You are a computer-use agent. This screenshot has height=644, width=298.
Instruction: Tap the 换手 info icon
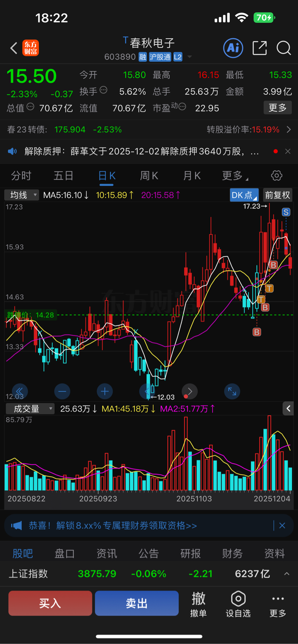(x=103, y=90)
